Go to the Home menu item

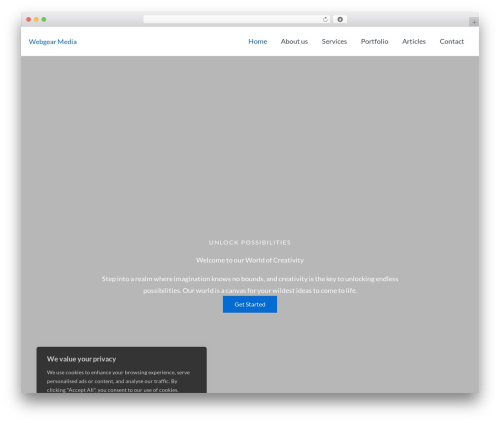(258, 42)
